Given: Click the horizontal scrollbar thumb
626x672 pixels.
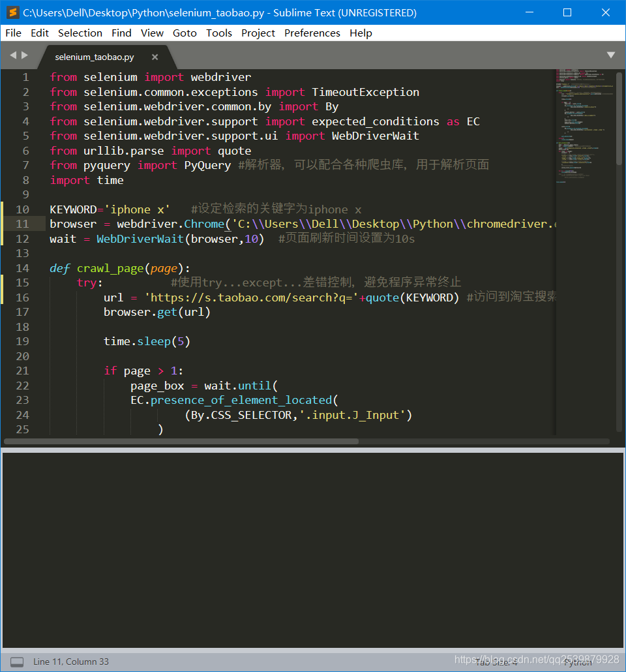Looking at the screenshot, I should click(x=181, y=441).
